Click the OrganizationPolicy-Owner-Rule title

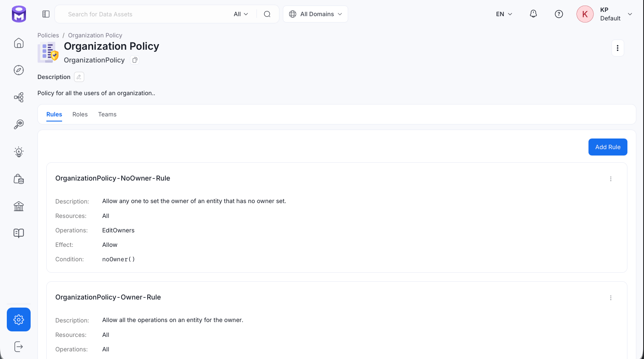[108, 297]
